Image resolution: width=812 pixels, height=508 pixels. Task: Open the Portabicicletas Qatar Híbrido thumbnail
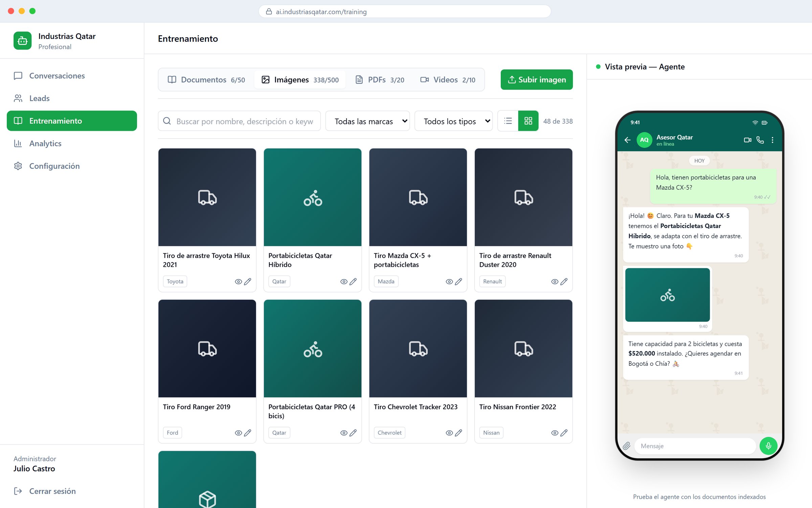(x=313, y=197)
